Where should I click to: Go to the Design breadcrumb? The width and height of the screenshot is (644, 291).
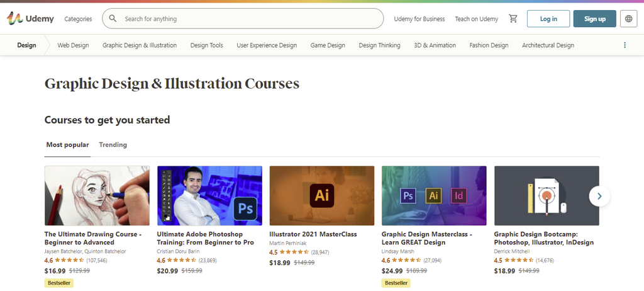26,45
